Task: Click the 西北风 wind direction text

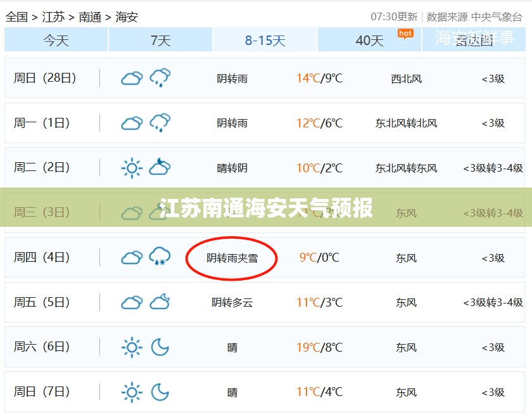Action: click(x=406, y=79)
